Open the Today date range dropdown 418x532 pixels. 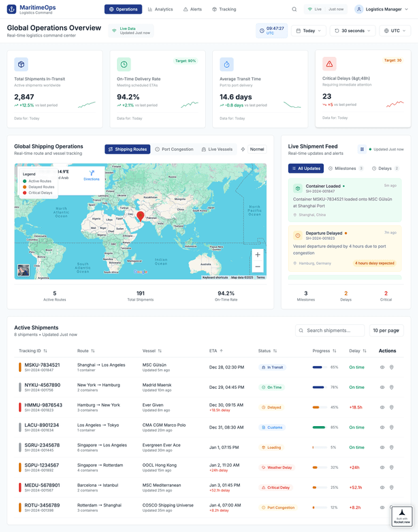click(308, 31)
